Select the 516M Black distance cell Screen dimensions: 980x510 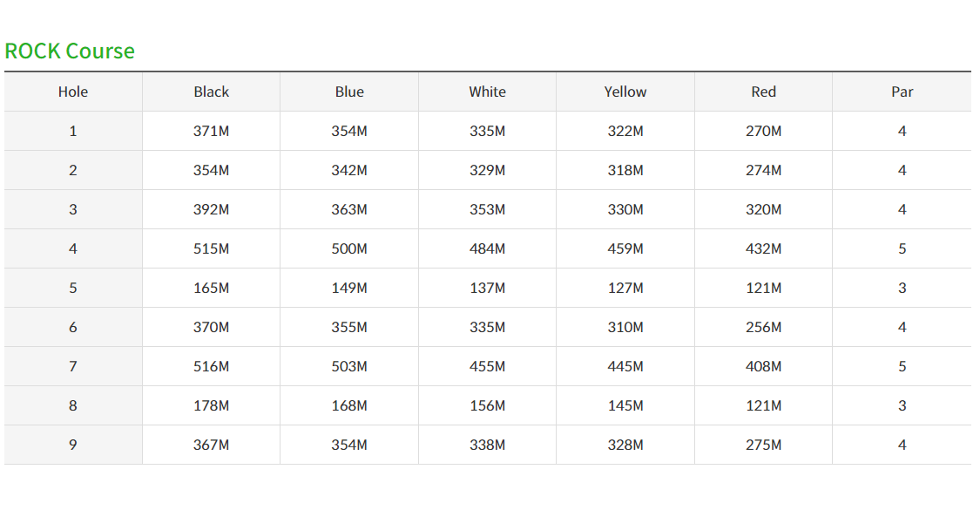pyautogui.click(x=212, y=366)
